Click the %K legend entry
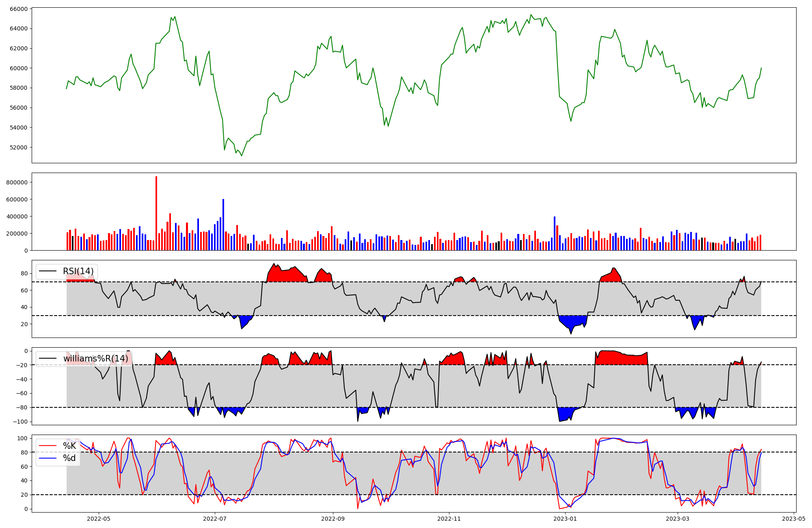The height and width of the screenshot is (528, 812). tap(69, 446)
